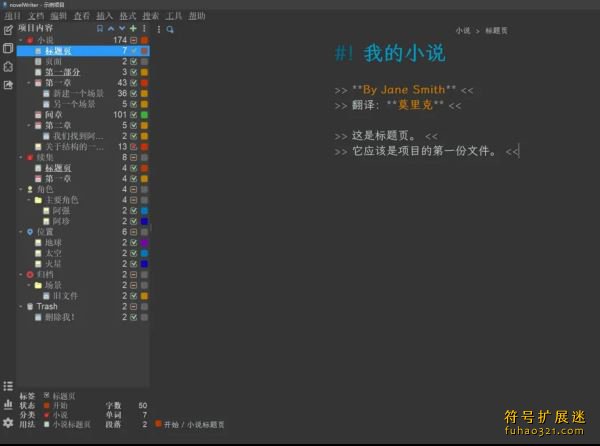600x446 pixels.
Task: Move item down with the down arrow
Action: (x=122, y=29)
